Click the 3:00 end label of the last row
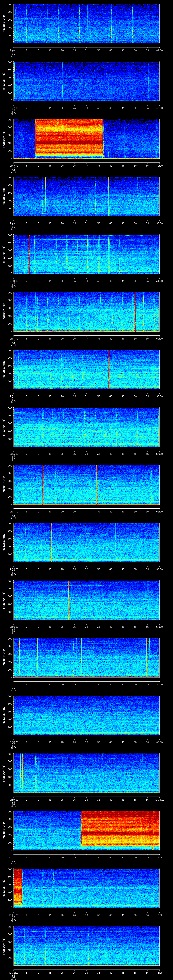Screen dimensions: 173x980 160,973
